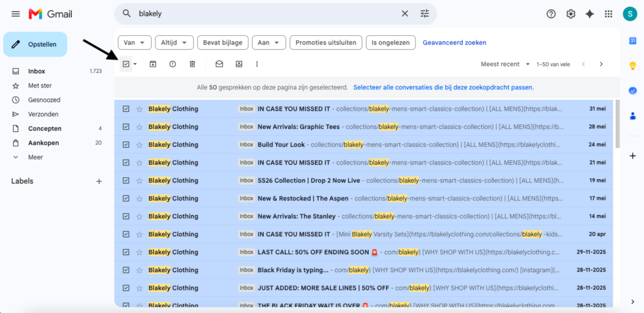
Task: Uncheck the 21 mei email checkbox
Action: point(126,162)
